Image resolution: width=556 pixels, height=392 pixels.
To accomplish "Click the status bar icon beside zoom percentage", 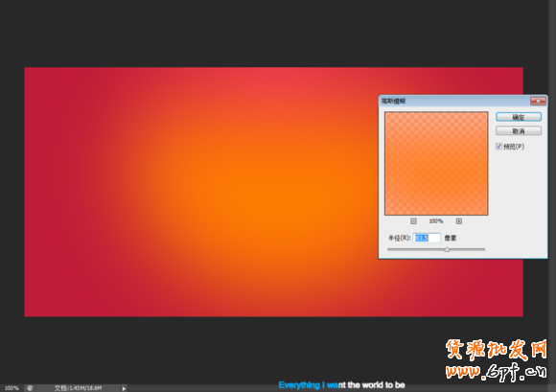I will pyautogui.click(x=30, y=388).
